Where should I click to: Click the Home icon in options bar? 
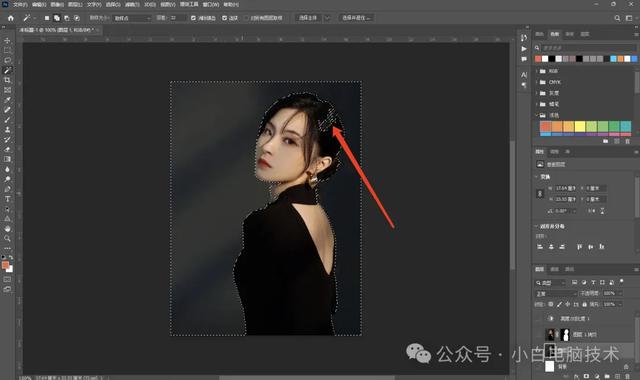[11, 18]
